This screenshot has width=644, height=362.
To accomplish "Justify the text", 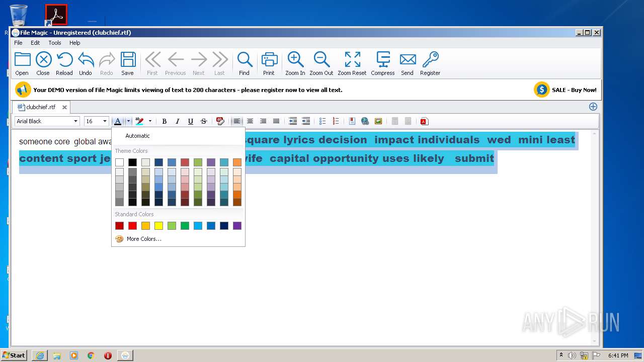I will tap(276, 121).
